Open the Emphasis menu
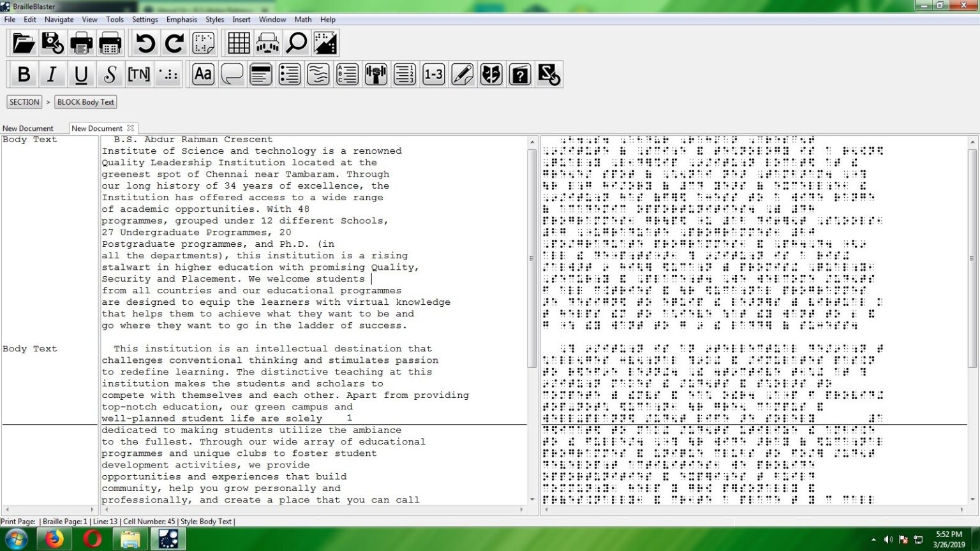 click(181, 20)
